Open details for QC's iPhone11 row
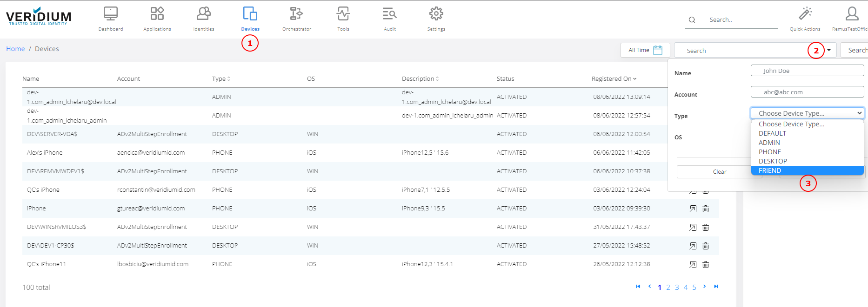Image resolution: width=868 pixels, height=307 pixels. [693, 264]
